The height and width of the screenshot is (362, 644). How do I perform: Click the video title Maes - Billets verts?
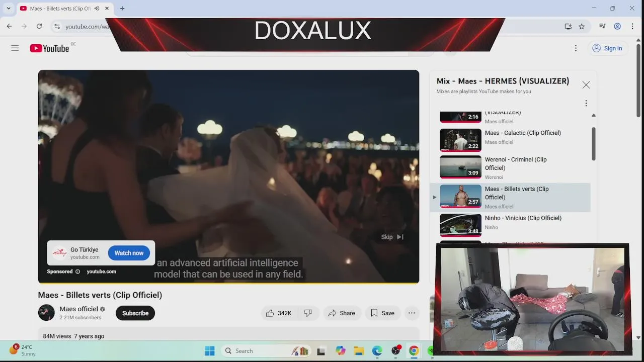click(x=100, y=295)
